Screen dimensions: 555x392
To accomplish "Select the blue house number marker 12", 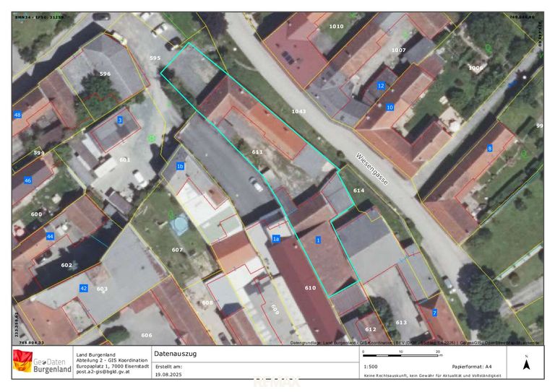I will [x=381, y=85].
